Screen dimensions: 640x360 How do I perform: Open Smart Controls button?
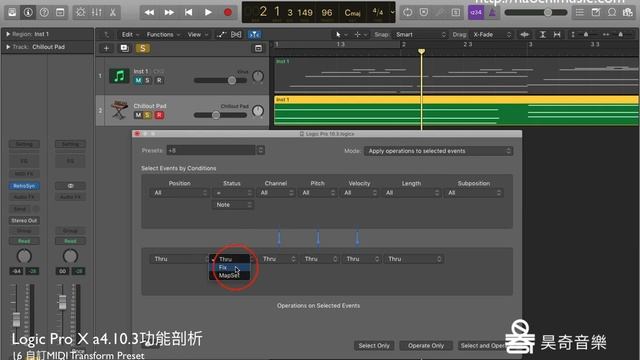(x=80, y=12)
